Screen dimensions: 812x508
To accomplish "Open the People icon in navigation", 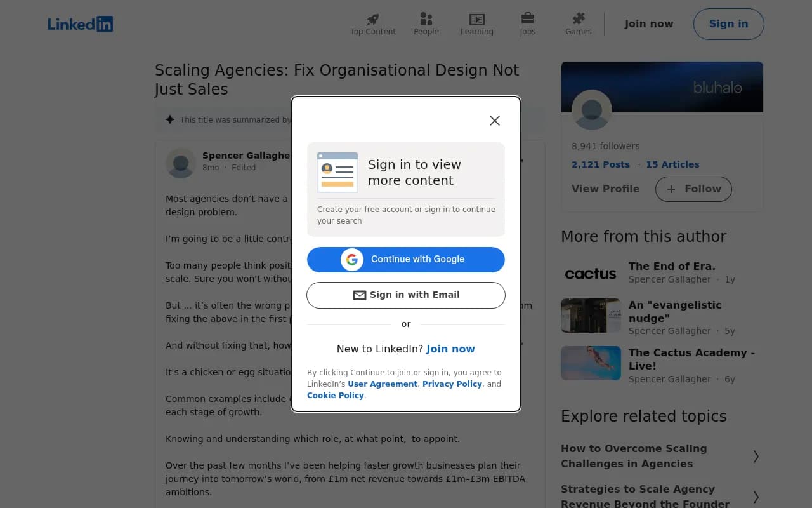I will (426, 19).
